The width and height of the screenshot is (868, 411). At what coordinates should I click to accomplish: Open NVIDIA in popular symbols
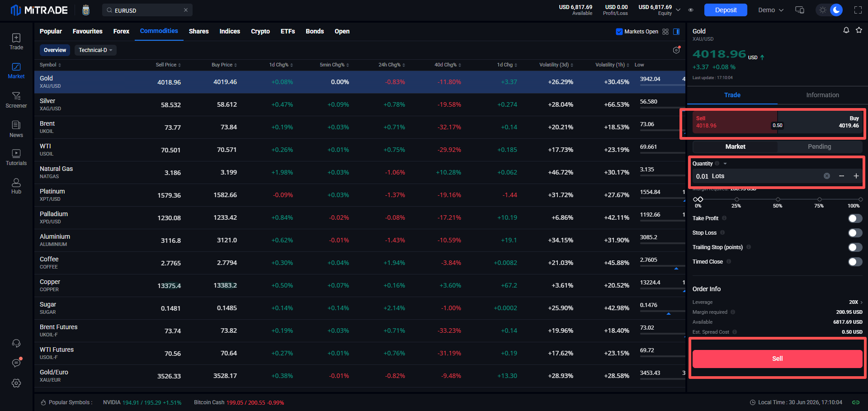(x=142, y=402)
